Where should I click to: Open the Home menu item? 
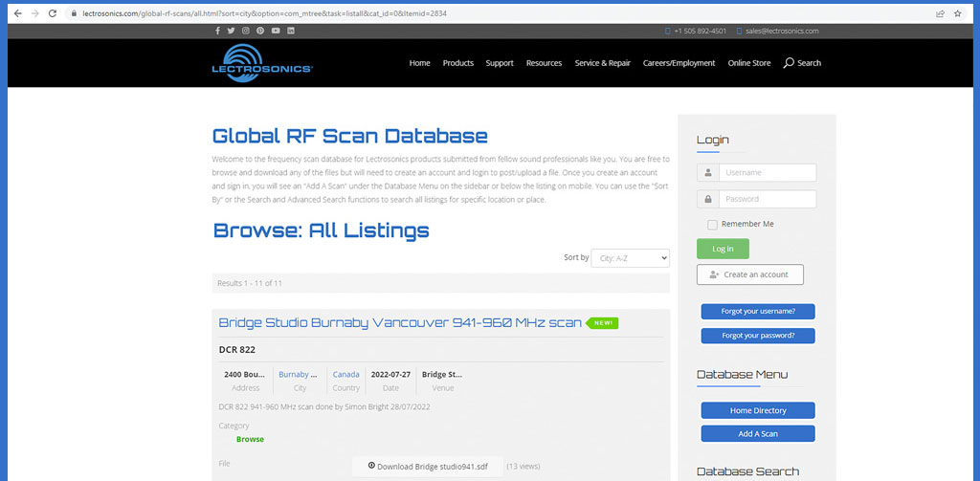(419, 62)
